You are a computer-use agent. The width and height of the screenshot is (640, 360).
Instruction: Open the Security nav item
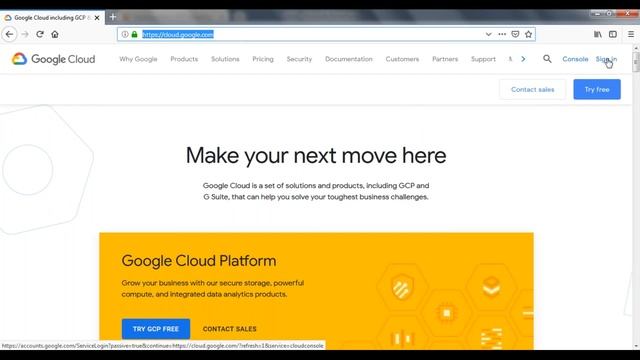pos(299,59)
